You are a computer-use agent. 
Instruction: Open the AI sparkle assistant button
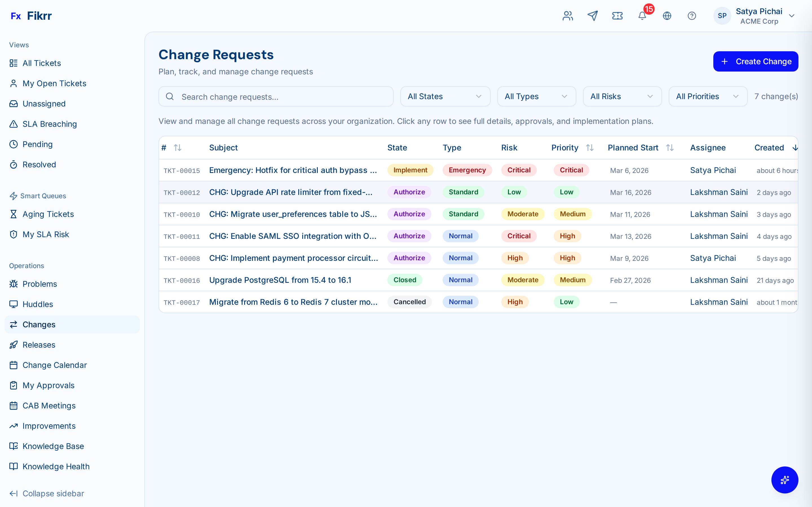pyautogui.click(x=784, y=480)
